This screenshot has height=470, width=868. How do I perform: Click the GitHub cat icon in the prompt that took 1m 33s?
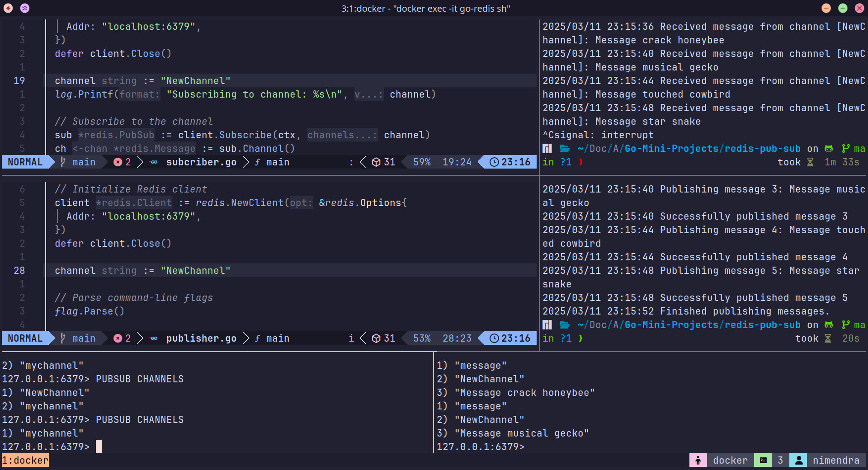(x=829, y=148)
